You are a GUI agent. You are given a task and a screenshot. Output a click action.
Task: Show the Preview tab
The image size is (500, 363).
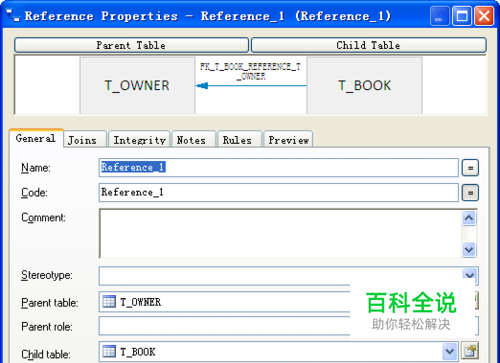click(x=288, y=140)
